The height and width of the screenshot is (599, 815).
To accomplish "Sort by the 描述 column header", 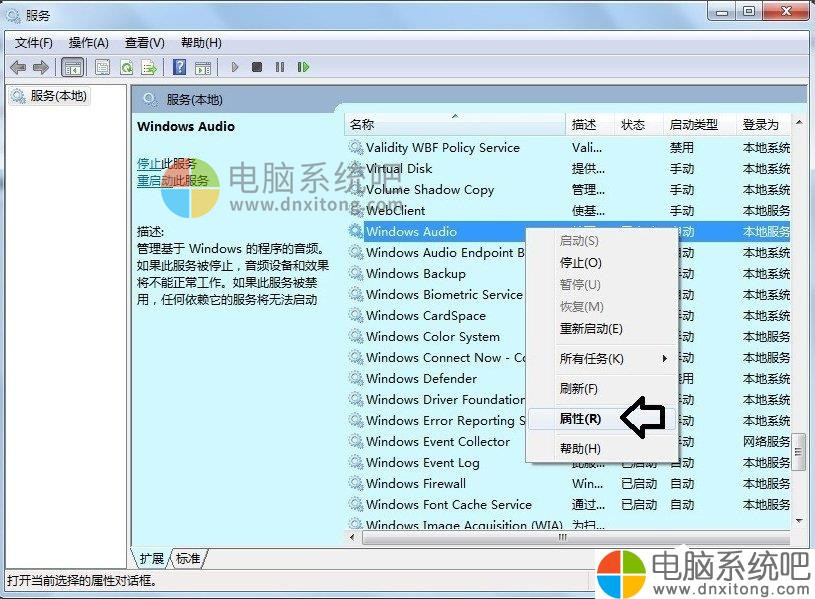I will (x=589, y=125).
